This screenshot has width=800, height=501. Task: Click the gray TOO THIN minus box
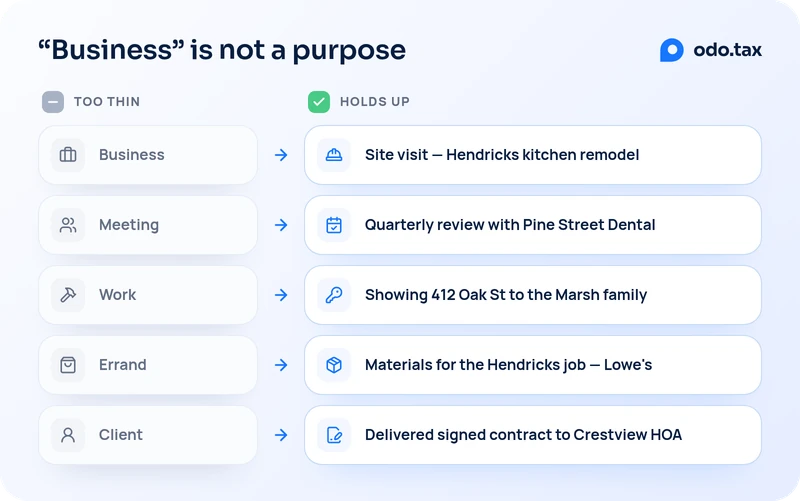point(53,102)
